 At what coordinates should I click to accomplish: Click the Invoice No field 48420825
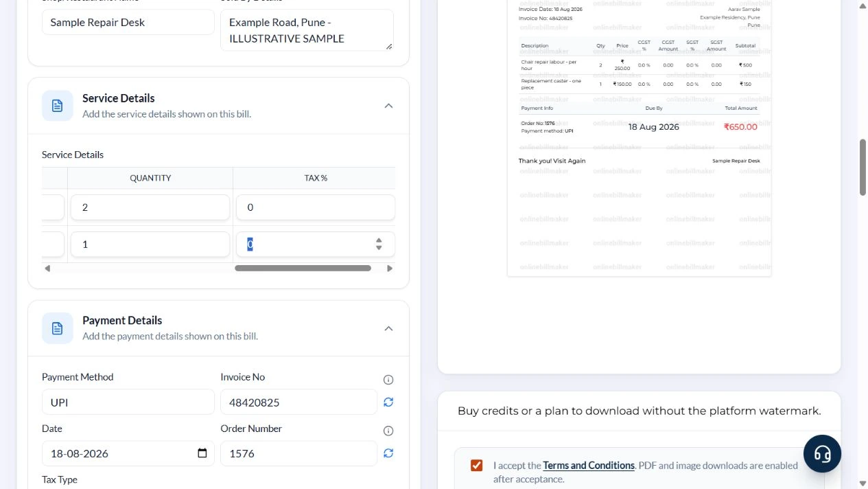tap(298, 402)
